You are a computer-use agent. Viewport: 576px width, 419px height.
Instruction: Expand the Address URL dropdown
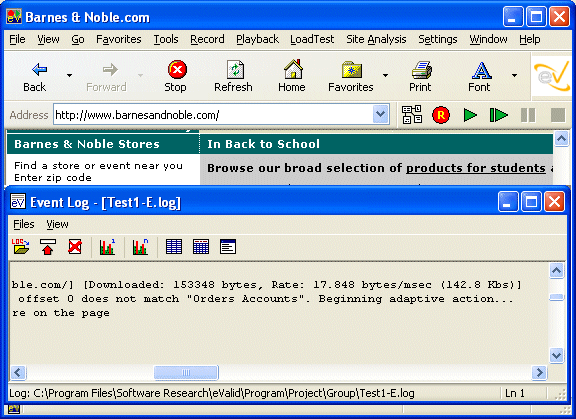(381, 115)
